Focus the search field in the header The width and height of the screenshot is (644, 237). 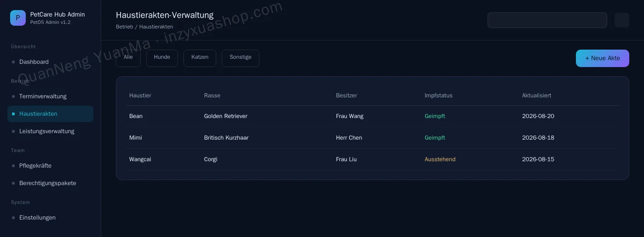tap(547, 20)
